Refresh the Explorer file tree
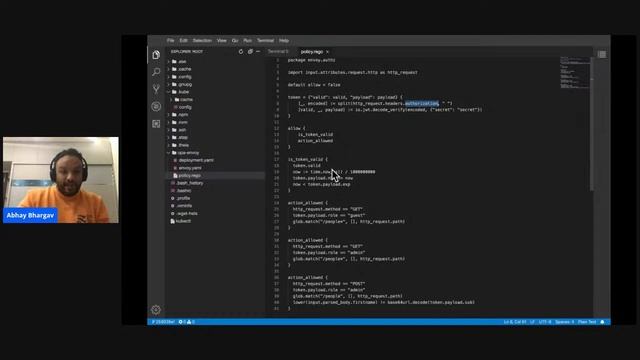 point(241,51)
